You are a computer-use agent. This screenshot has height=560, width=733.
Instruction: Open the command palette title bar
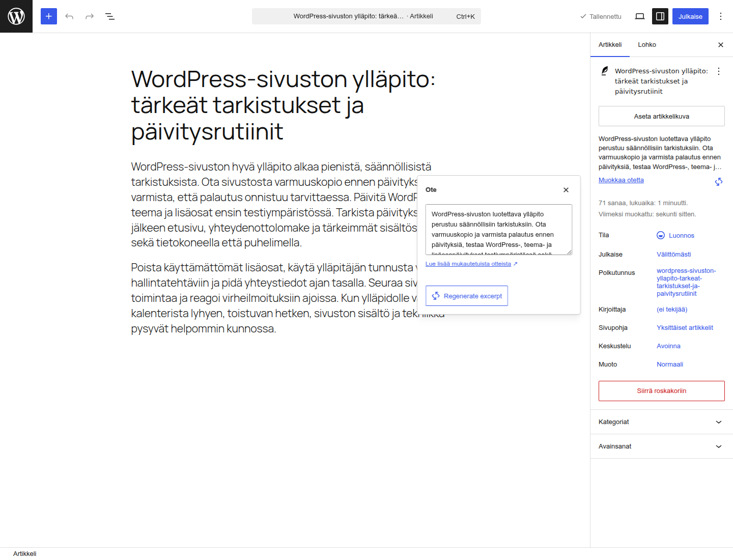pyautogui.click(x=366, y=16)
